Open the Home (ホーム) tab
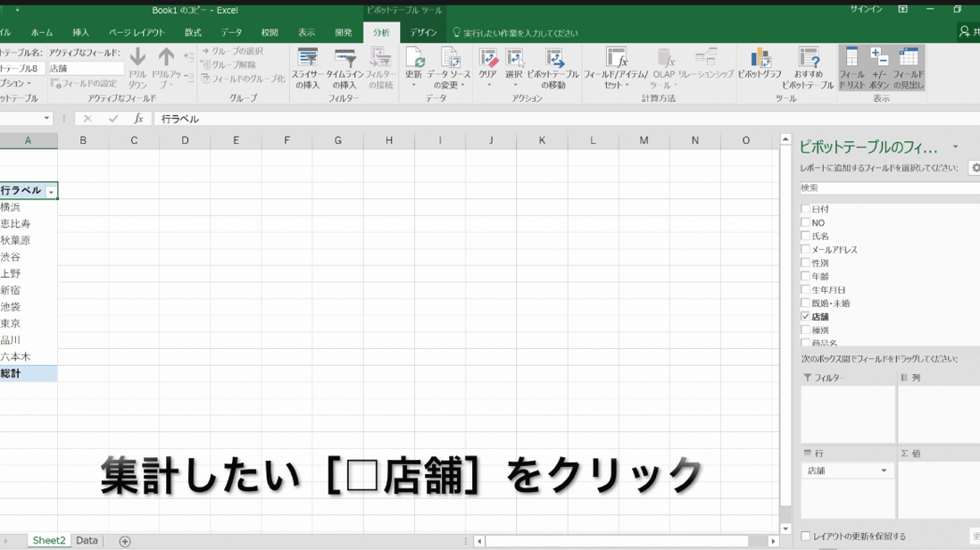This screenshot has height=550, width=980. (x=42, y=32)
